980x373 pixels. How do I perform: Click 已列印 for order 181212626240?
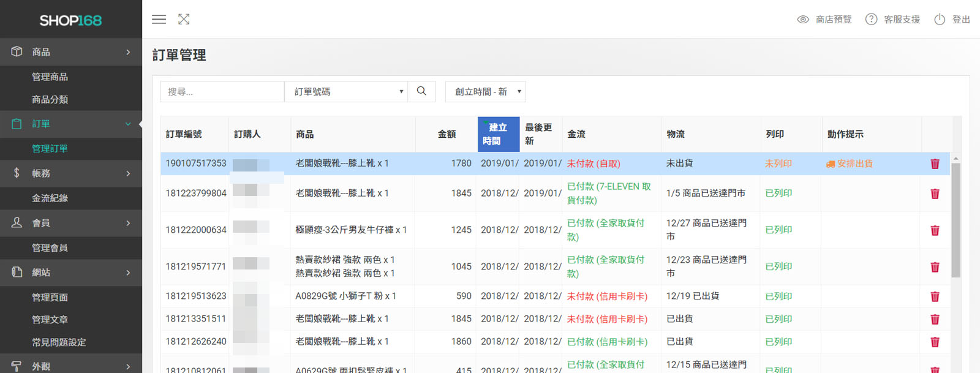pos(778,342)
